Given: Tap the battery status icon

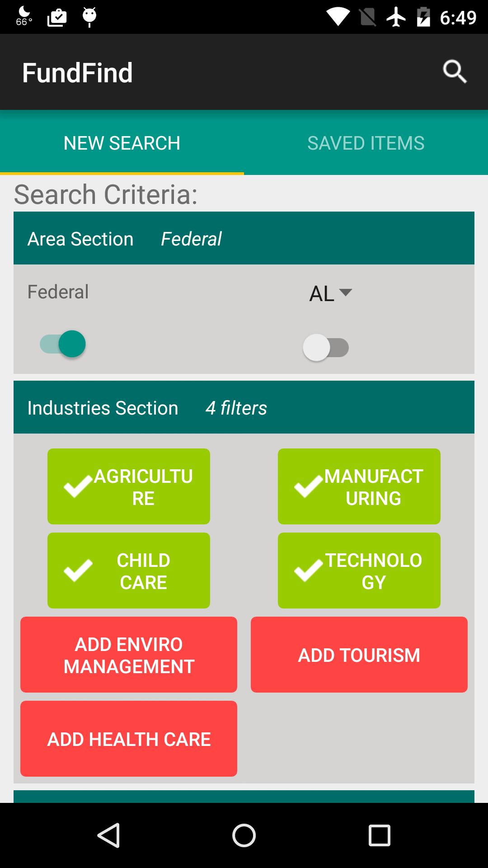Looking at the screenshot, I should pyautogui.click(x=423, y=18).
